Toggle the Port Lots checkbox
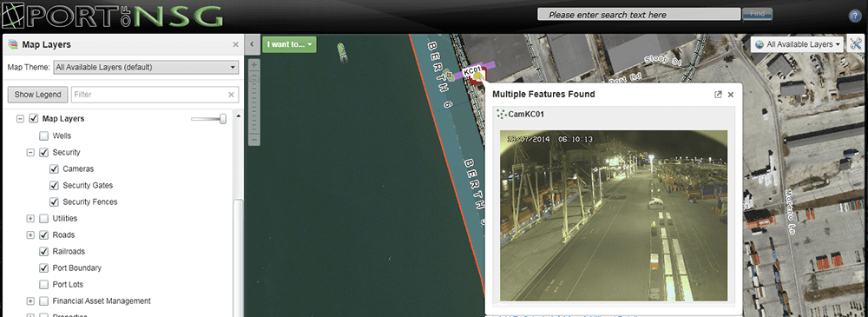 (44, 285)
